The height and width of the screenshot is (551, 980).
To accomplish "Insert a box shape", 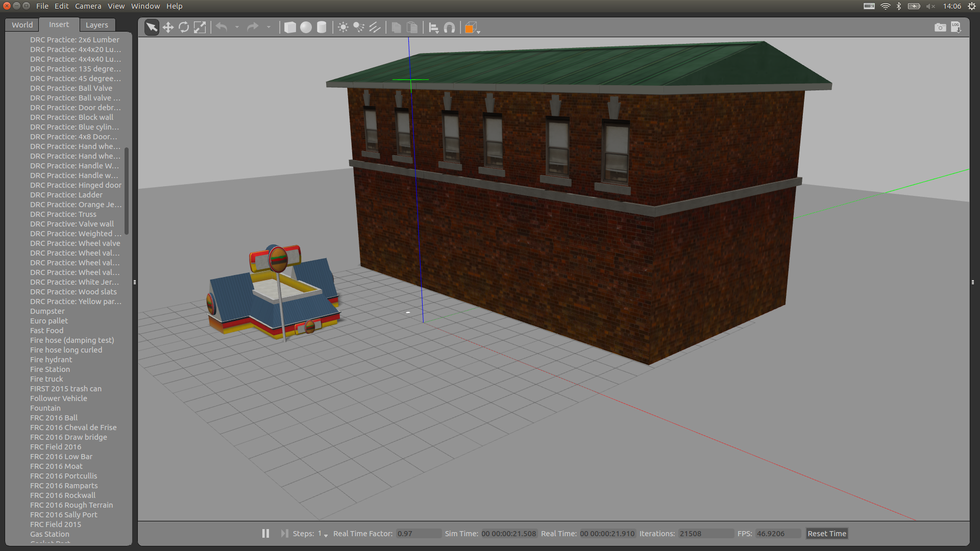I will click(x=290, y=28).
